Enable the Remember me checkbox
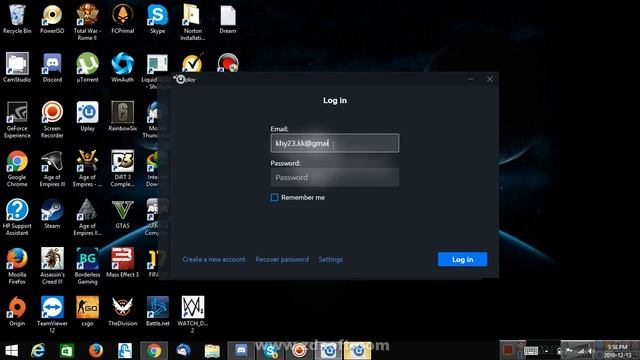This screenshot has height=360, width=640. tap(274, 198)
